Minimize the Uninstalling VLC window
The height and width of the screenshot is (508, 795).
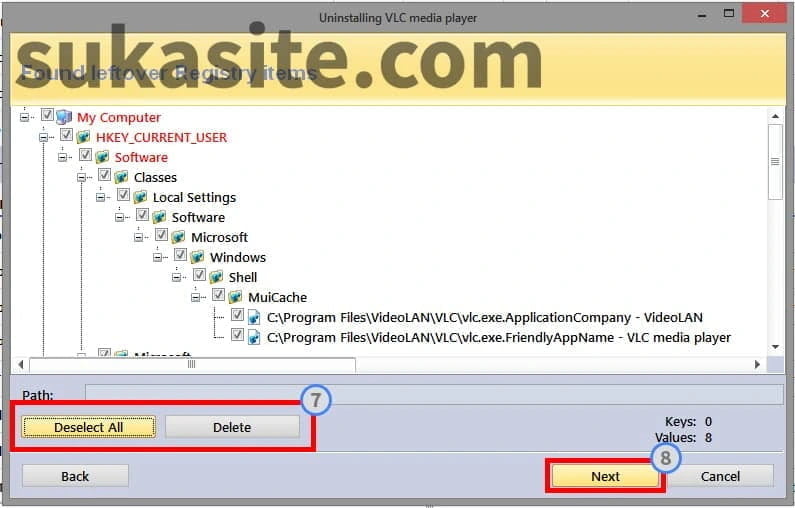(x=702, y=15)
